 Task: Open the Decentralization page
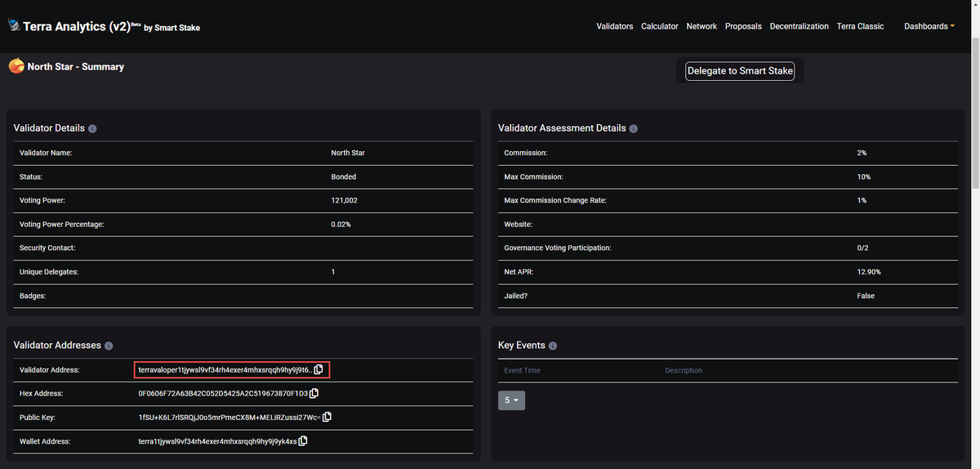point(799,26)
